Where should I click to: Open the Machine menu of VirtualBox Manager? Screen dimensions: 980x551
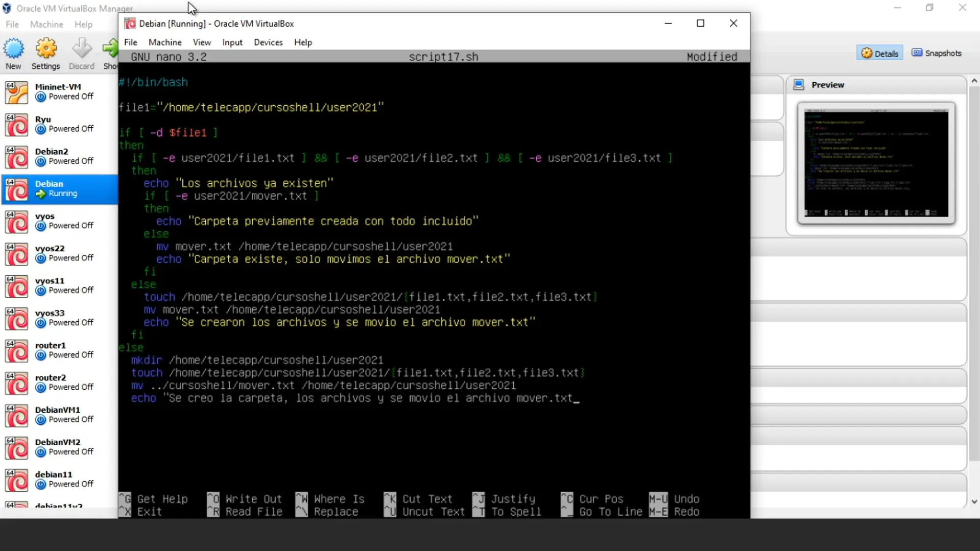46,25
